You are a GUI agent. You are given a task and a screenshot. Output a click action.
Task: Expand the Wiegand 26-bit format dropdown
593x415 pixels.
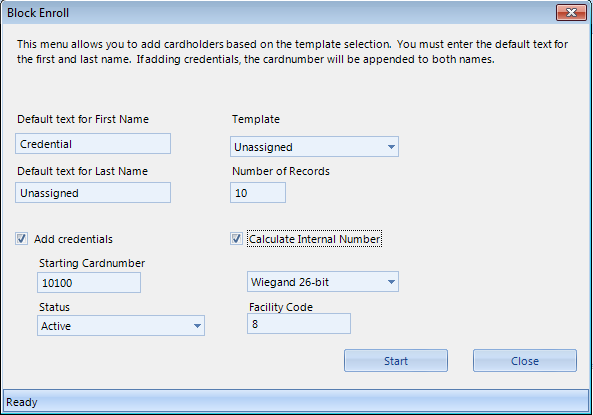323,282
